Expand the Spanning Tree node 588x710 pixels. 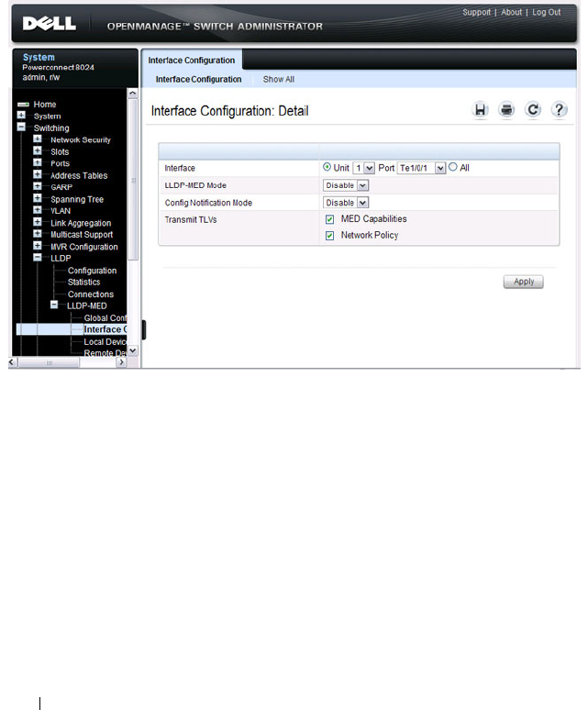(x=37, y=198)
